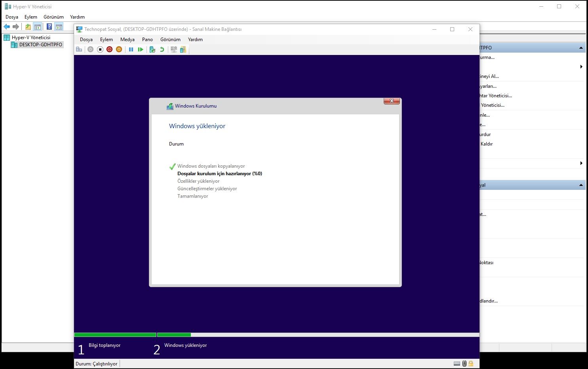Image resolution: width=588 pixels, height=369 pixels.
Task: Click the "urma..." action in the actions pane
Action: click(x=487, y=57)
